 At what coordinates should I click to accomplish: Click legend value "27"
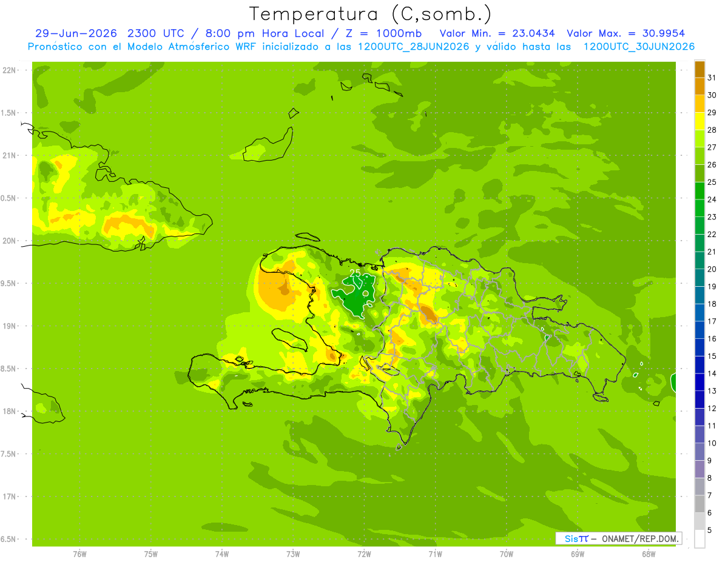[712, 147]
